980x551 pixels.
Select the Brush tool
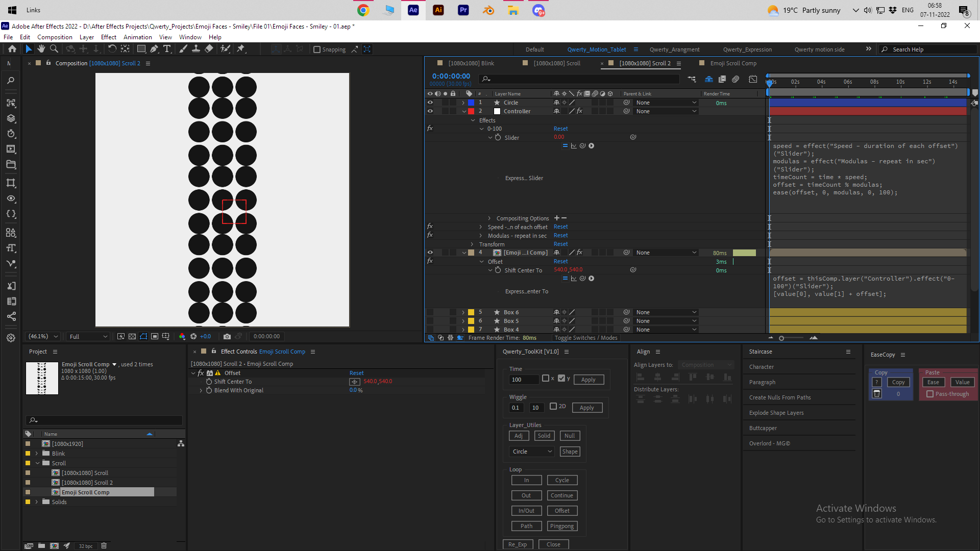point(183,49)
